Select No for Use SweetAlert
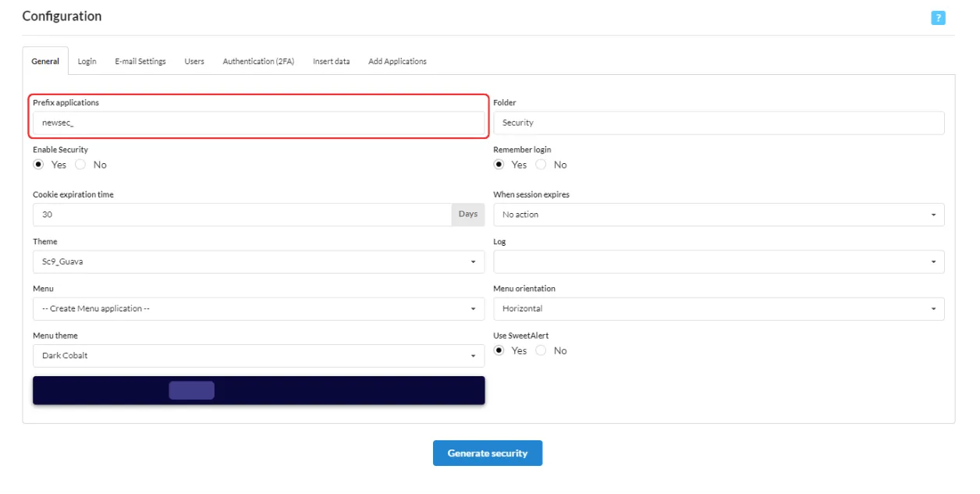The height and width of the screenshot is (494, 980). (x=541, y=351)
